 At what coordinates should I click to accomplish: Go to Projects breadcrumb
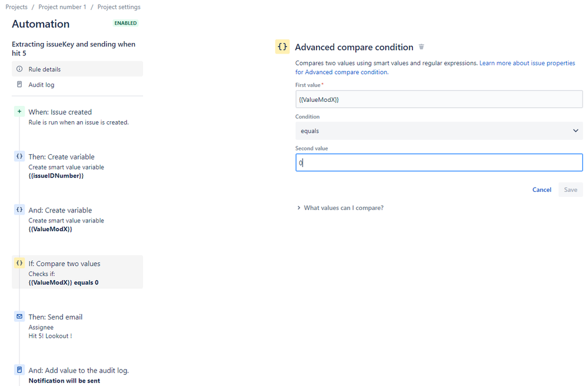tap(16, 6)
